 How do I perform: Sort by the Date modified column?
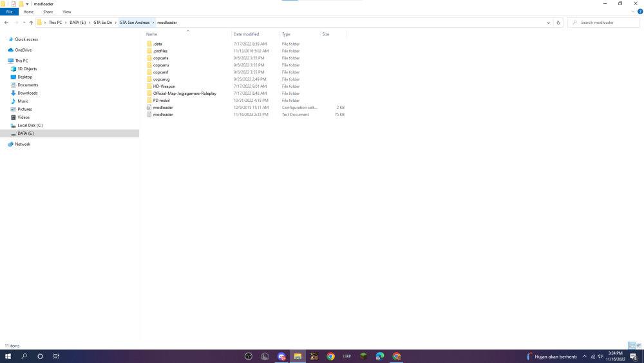point(247,34)
